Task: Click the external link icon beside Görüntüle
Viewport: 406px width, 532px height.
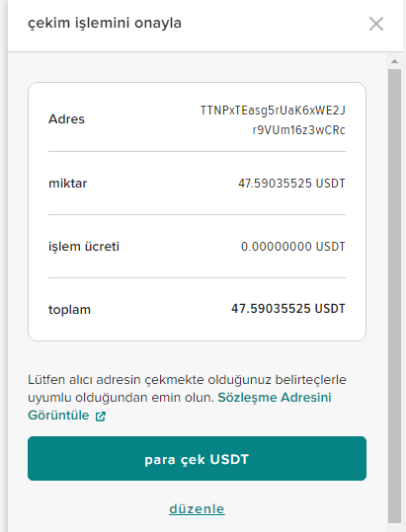Action: 101,416
